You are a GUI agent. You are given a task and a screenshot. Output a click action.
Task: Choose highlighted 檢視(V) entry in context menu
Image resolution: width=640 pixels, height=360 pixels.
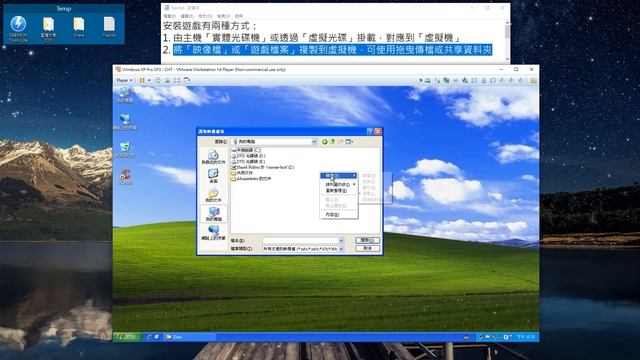338,176
